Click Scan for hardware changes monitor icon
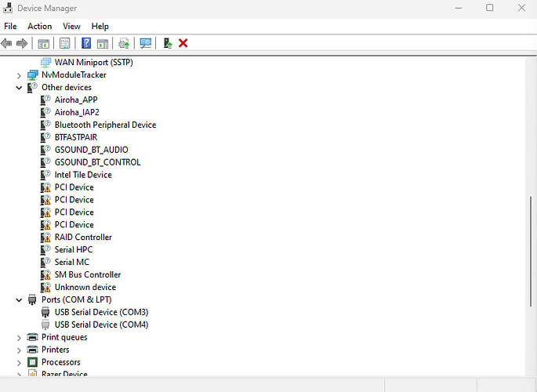 click(x=146, y=43)
